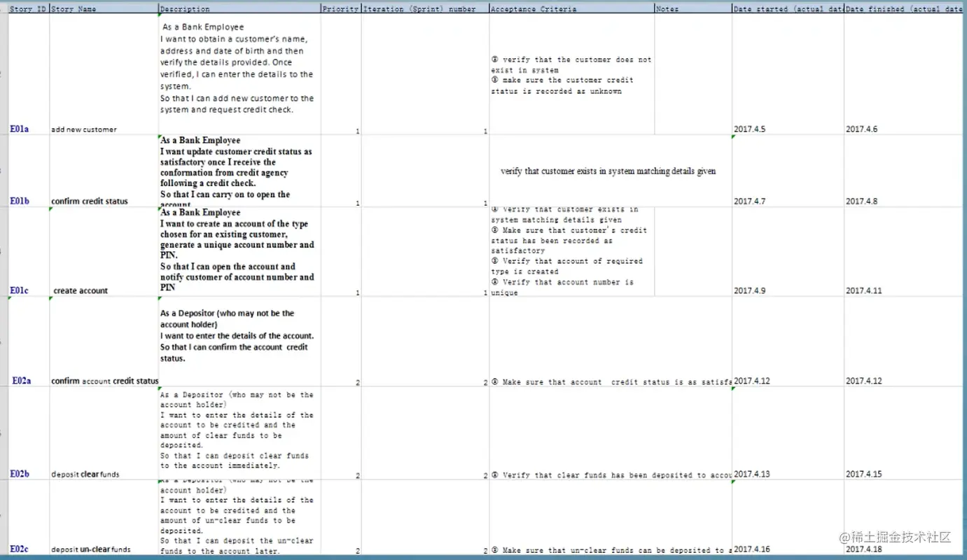Image resolution: width=967 pixels, height=560 pixels.
Task: Click the sprint number in row E02b
Action: 485,476
